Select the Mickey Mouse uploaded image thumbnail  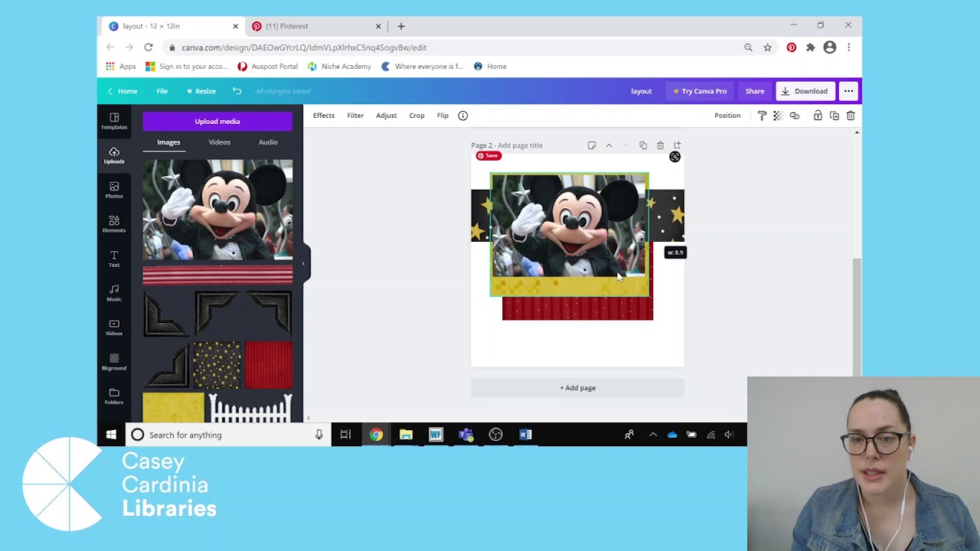pos(217,210)
